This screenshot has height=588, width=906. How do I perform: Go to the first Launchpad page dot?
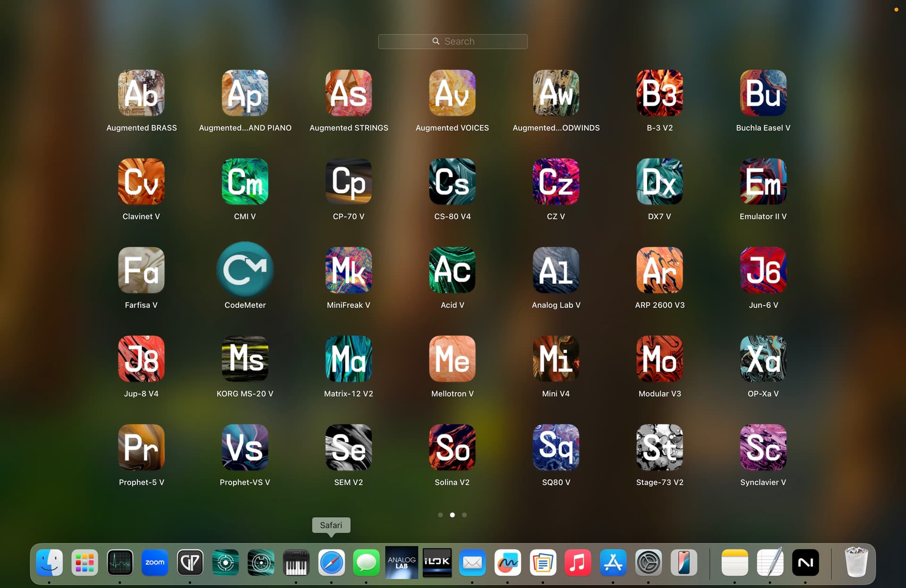(x=440, y=515)
